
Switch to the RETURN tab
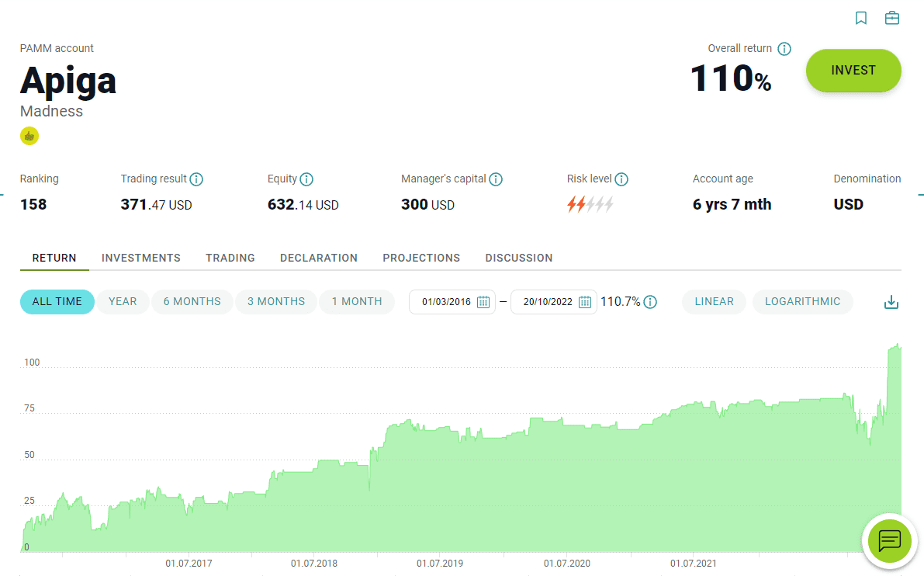click(x=54, y=259)
